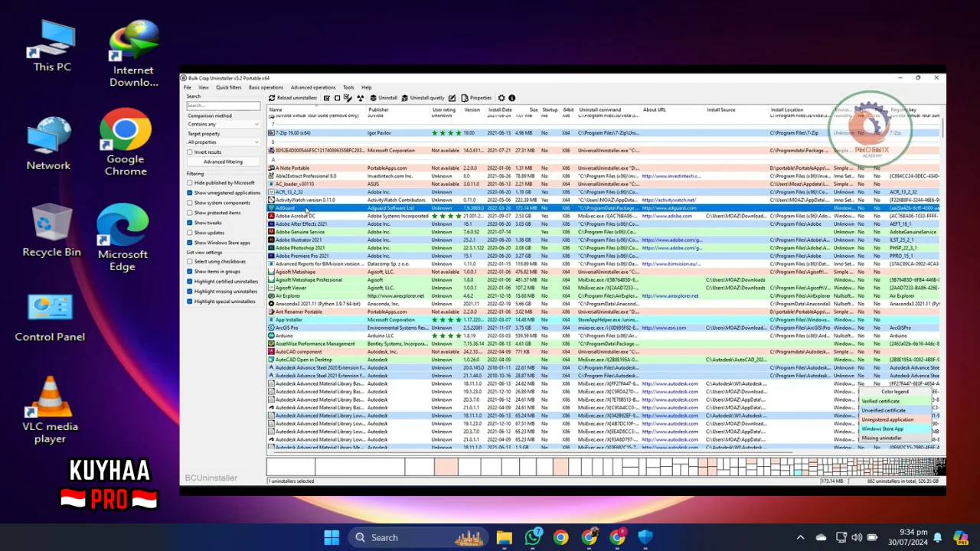Open Properties from the toolbar
This screenshot has width=980, height=551.
476,98
